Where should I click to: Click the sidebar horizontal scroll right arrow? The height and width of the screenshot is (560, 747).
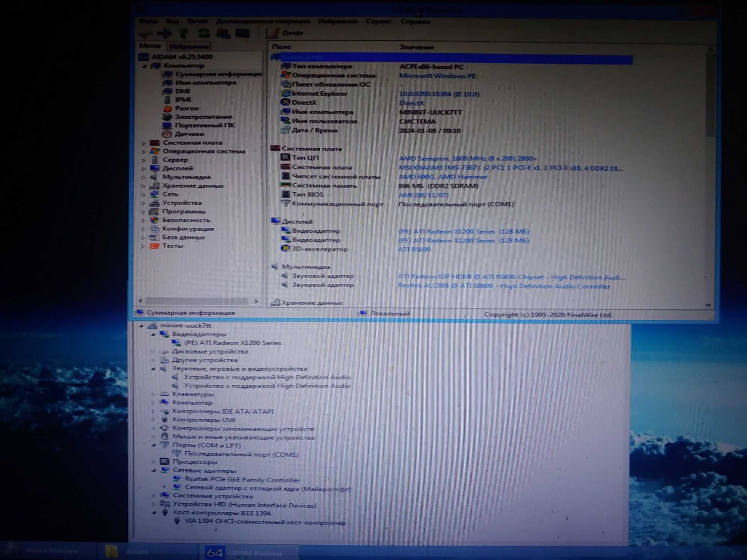(x=256, y=301)
